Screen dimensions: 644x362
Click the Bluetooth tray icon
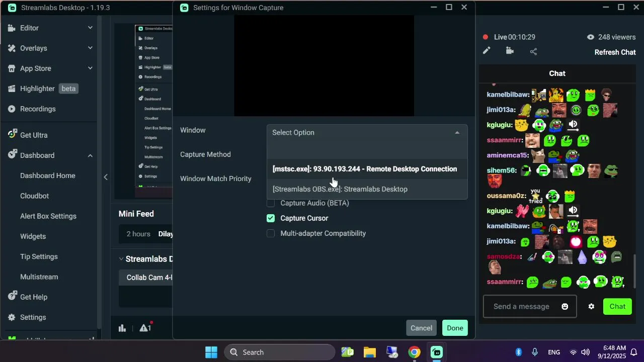pos(519,352)
